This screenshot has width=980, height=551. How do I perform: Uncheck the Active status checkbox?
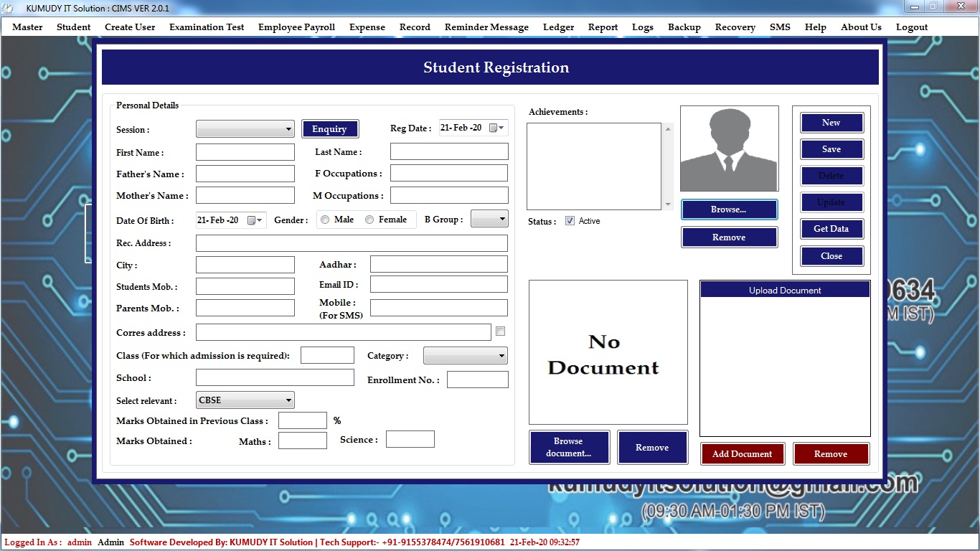coord(570,221)
